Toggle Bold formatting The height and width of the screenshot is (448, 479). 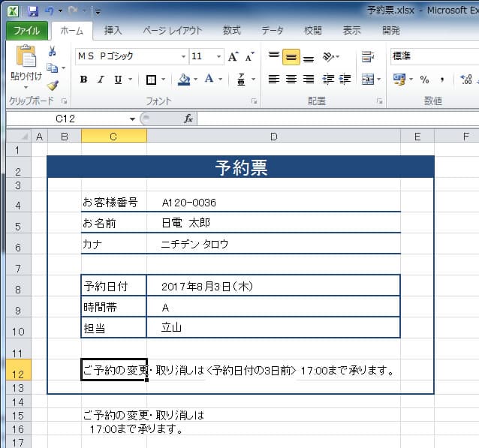coord(83,80)
